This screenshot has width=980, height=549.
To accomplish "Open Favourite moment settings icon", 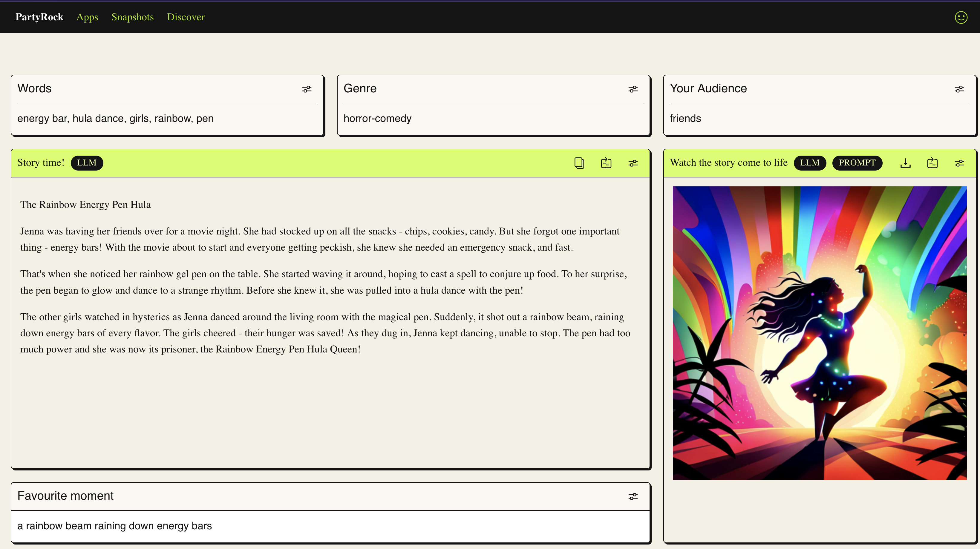I will click(x=633, y=496).
